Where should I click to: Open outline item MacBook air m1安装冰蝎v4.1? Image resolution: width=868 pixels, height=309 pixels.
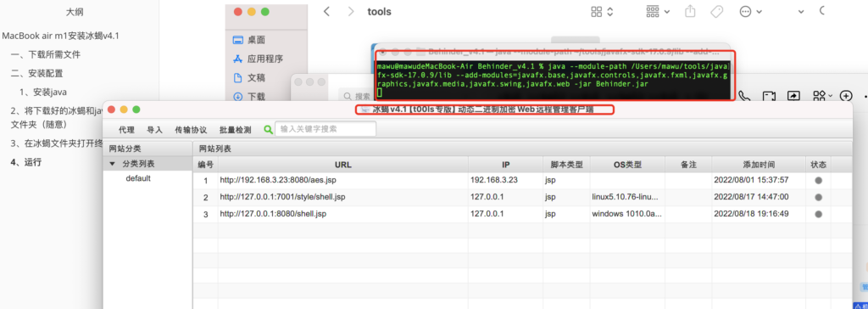click(x=61, y=36)
